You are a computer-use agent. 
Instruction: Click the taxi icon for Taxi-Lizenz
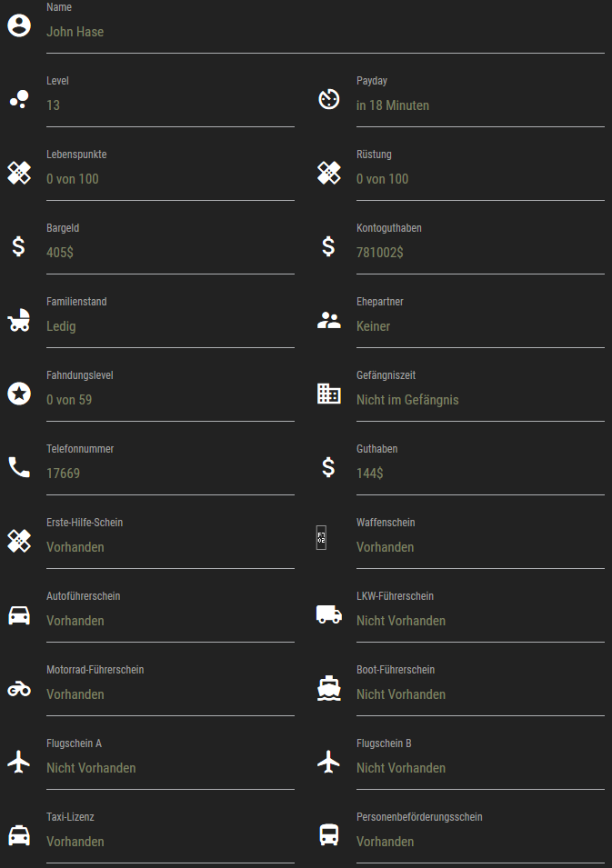coord(19,835)
